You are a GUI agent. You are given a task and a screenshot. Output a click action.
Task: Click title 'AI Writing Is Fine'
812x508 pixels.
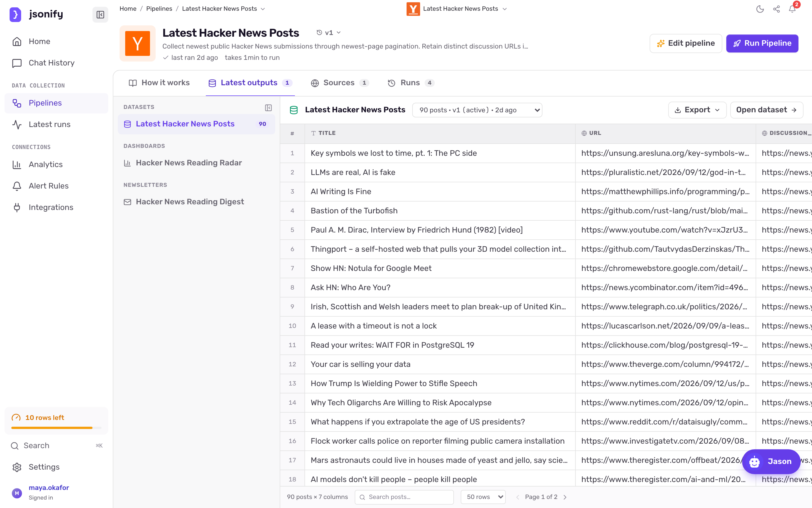tap(341, 192)
